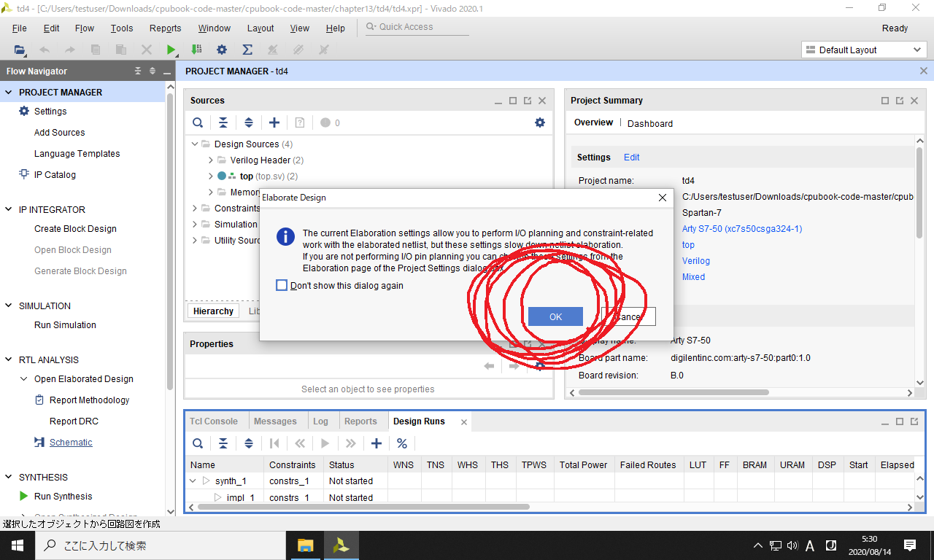Click the Windows taskbar search box
The image size is (934, 560).
(x=159, y=545)
